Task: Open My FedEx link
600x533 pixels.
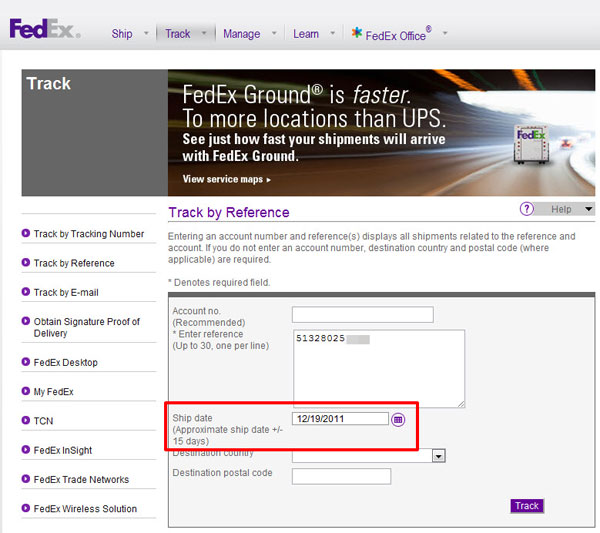Action: 53,392
